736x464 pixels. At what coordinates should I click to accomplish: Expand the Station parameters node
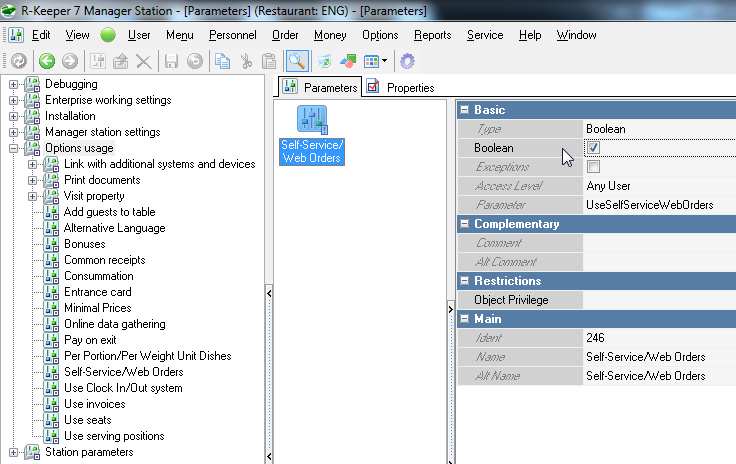coord(13,452)
